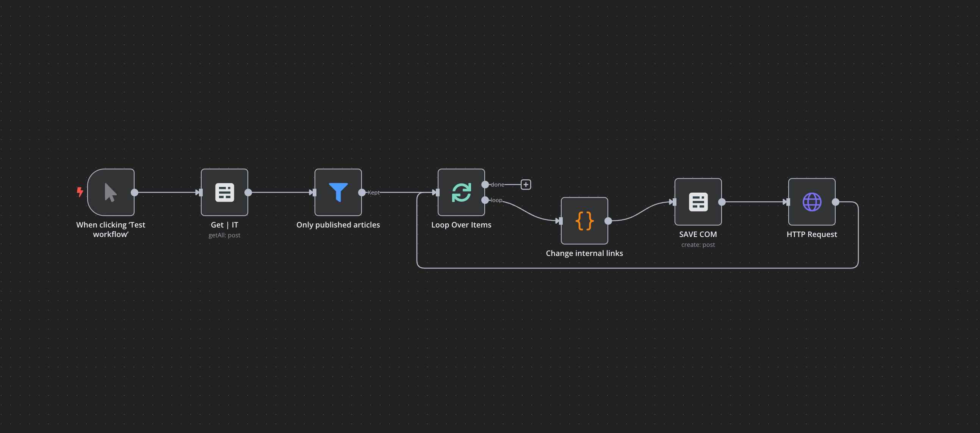980x433 pixels.
Task: Click the Loop Over Items label text
Action: 461,225
